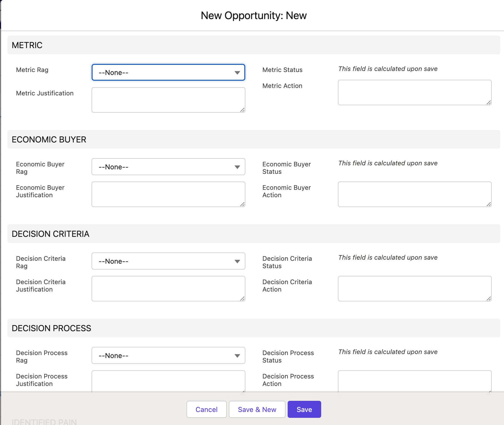This screenshot has width=504, height=425.
Task: Select the Economic Buyer Action text area
Action: pyautogui.click(x=414, y=194)
